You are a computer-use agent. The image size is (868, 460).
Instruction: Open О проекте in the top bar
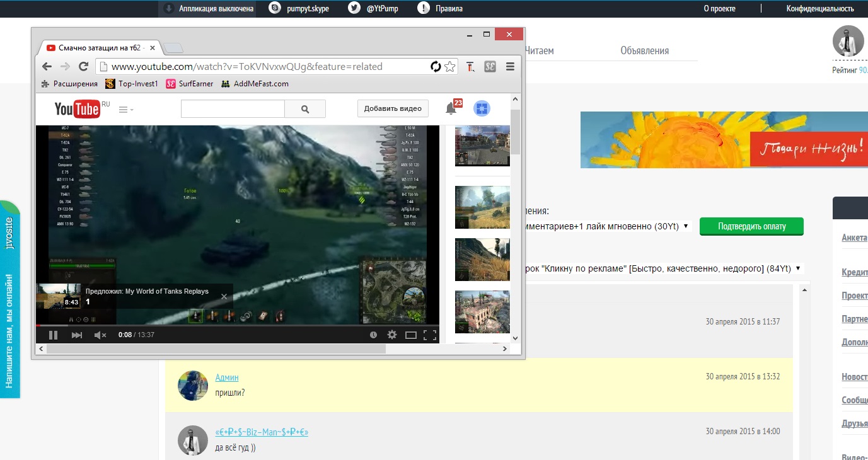(x=719, y=9)
